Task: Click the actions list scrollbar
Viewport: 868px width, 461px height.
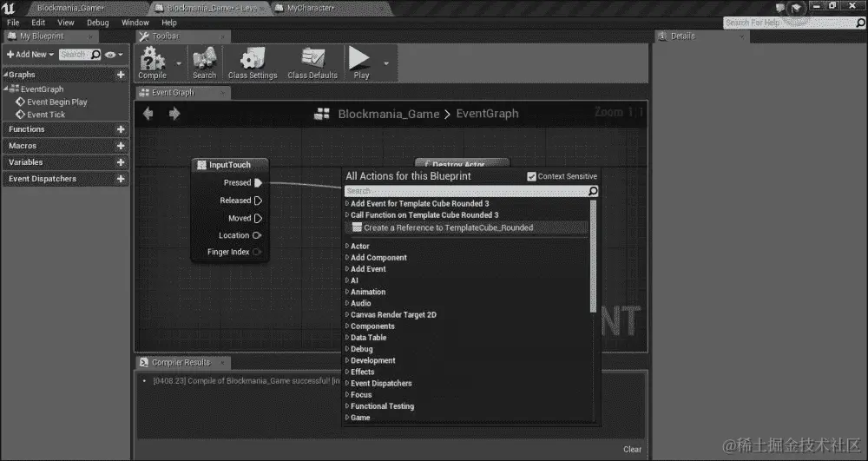Action: [x=594, y=256]
